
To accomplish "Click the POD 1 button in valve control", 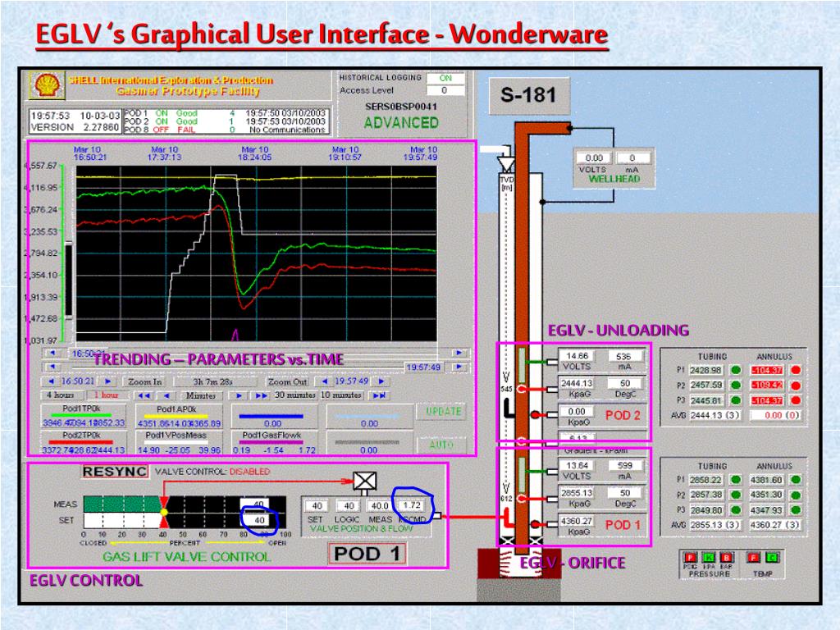I will click(x=367, y=554).
